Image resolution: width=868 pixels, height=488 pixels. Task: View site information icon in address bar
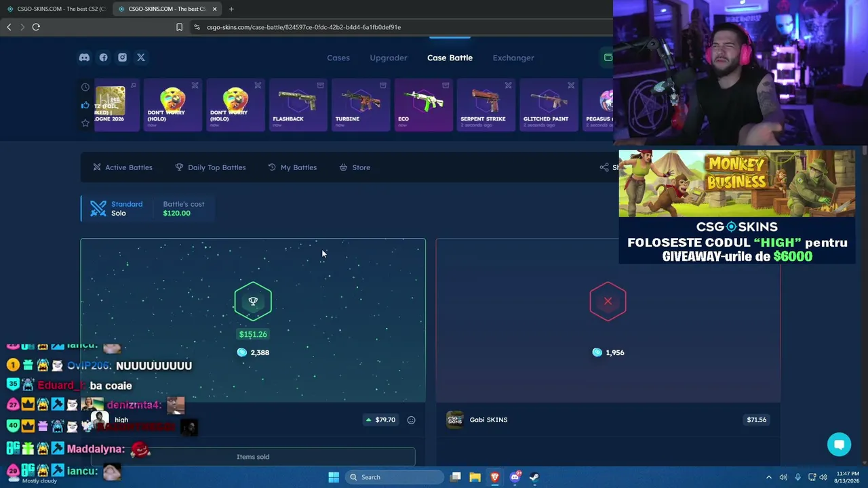point(197,27)
